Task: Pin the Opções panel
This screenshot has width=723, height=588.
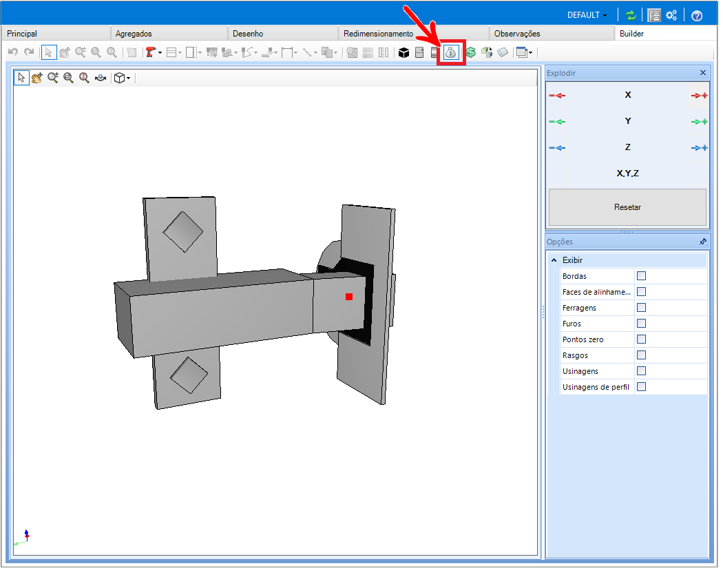Action: click(x=703, y=242)
